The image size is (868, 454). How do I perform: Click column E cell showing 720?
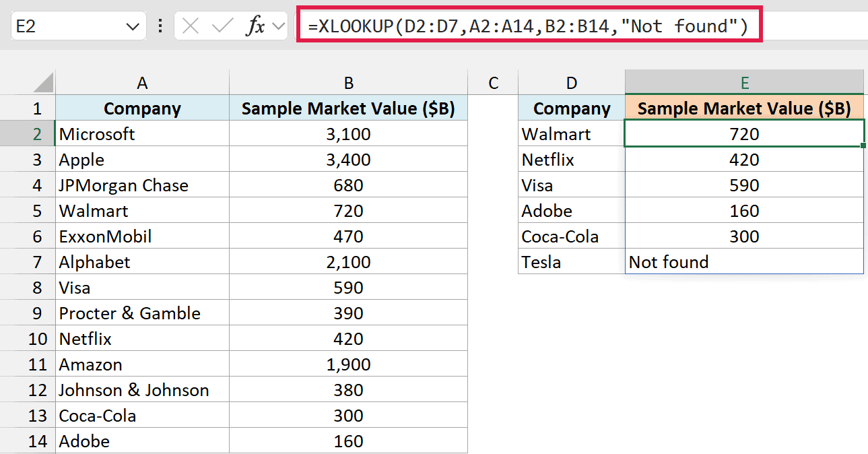(744, 134)
